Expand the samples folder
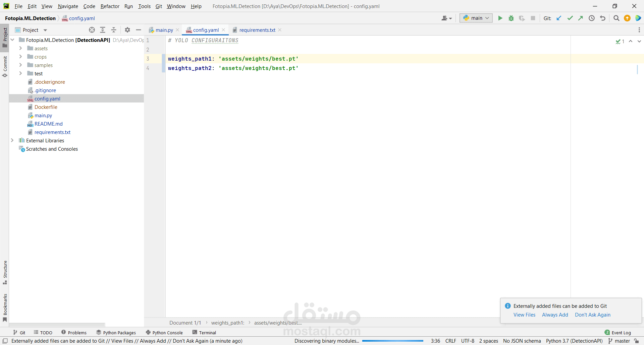Image resolution: width=644 pixels, height=345 pixels. (x=20, y=65)
